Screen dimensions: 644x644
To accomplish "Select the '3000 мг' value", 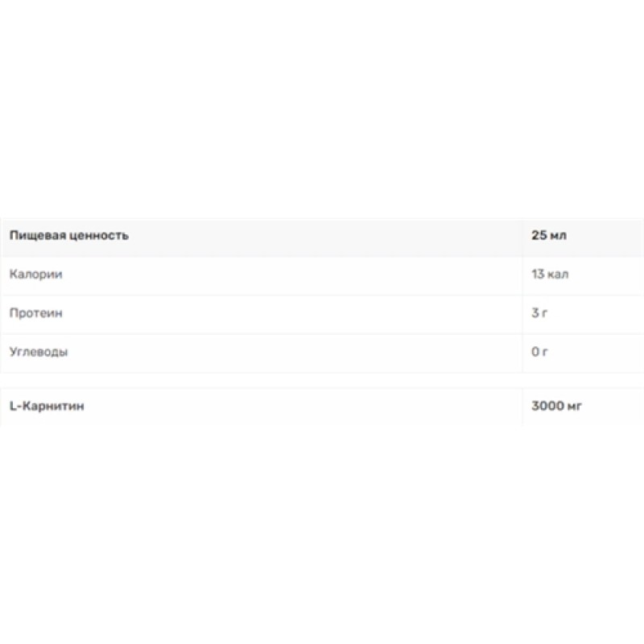I will click(x=557, y=407).
